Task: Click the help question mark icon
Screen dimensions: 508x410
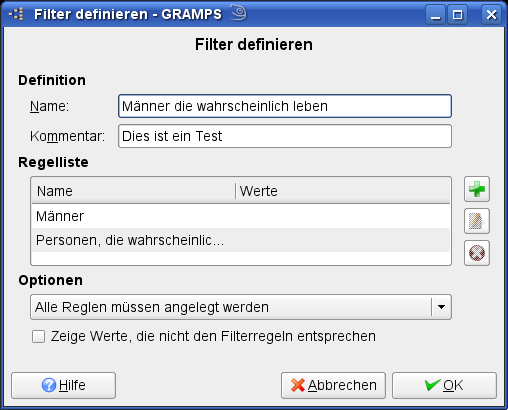Action: pos(49,385)
